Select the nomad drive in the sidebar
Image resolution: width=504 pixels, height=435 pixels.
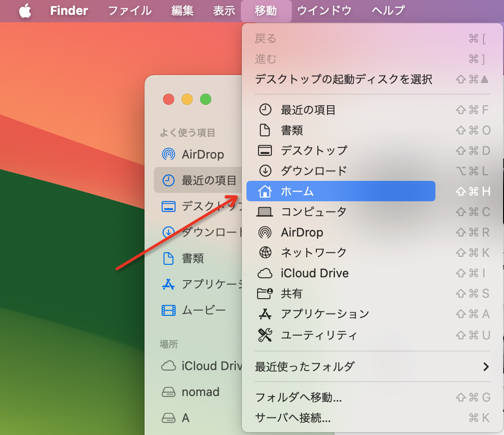pos(200,392)
